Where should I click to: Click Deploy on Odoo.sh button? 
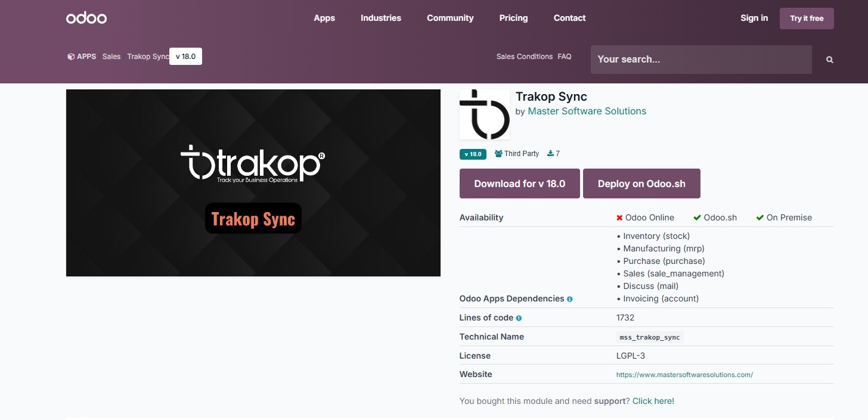[x=641, y=183]
